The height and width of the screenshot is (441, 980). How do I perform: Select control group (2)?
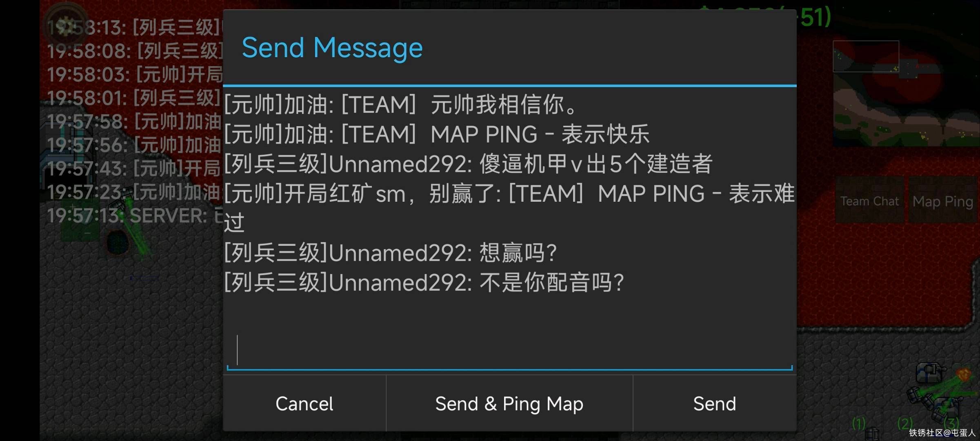pos(905,423)
